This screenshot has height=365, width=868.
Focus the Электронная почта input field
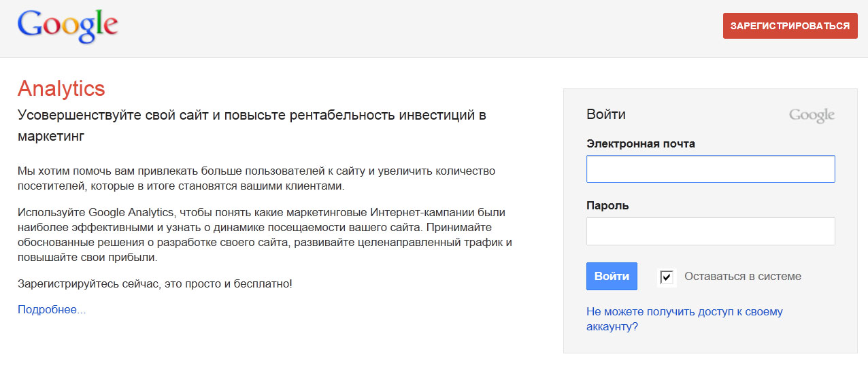tap(710, 169)
